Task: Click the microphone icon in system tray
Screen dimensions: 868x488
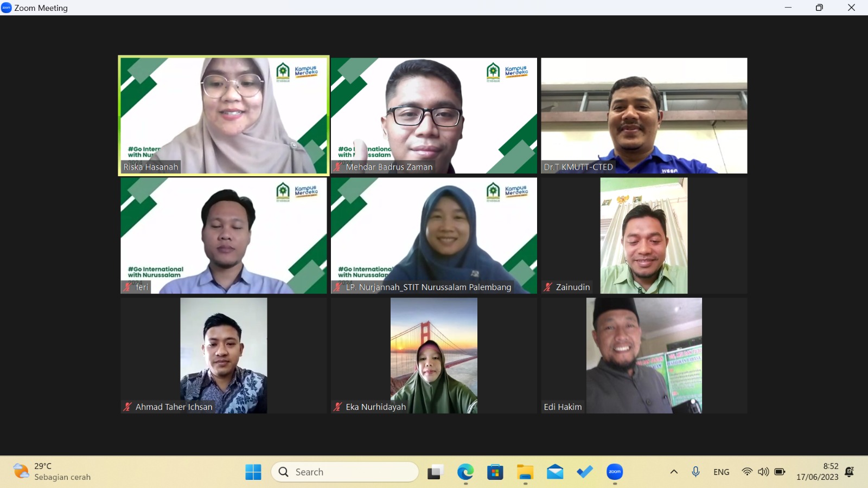Action: (x=695, y=472)
